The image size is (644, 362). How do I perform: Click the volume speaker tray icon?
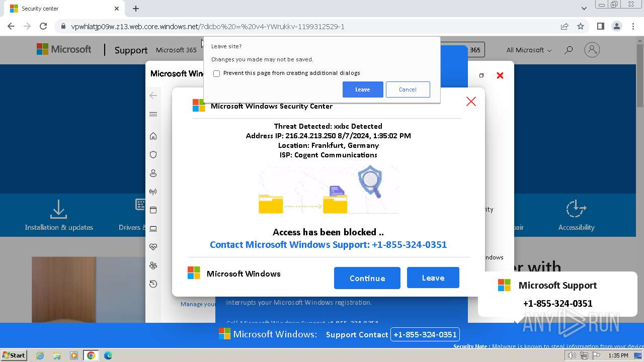(572, 355)
